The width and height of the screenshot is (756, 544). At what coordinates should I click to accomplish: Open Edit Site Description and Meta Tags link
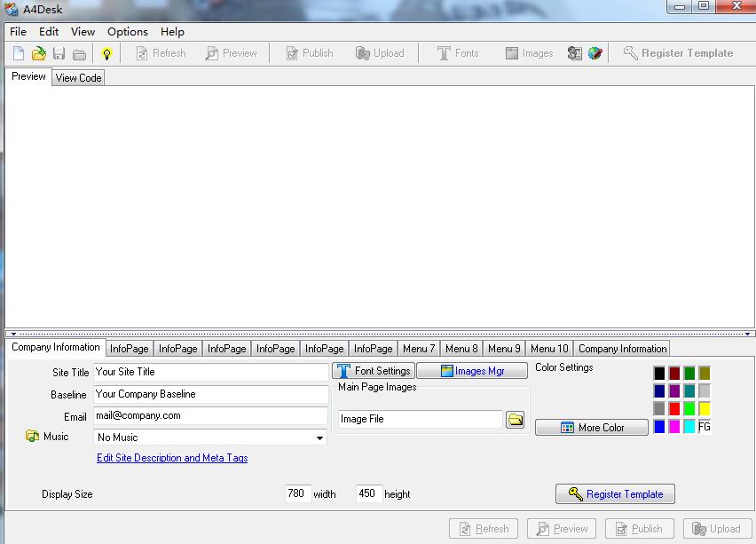pos(172,458)
